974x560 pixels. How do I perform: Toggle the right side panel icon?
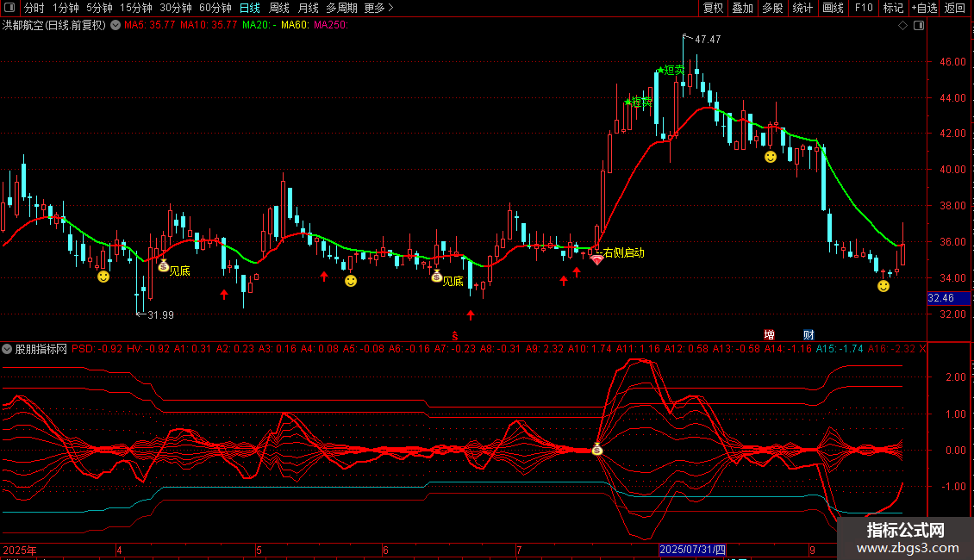point(919,26)
